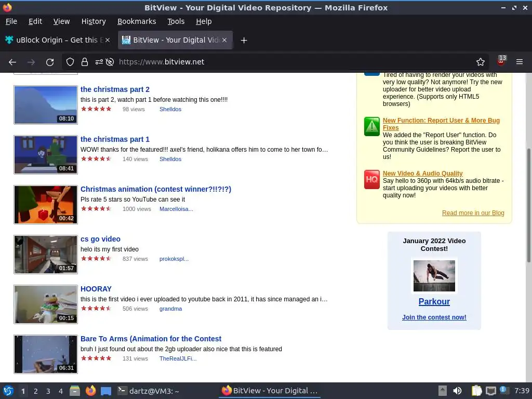Open the HOORAY video link
Image resolution: width=532 pixels, height=399 pixels.
[96, 289]
